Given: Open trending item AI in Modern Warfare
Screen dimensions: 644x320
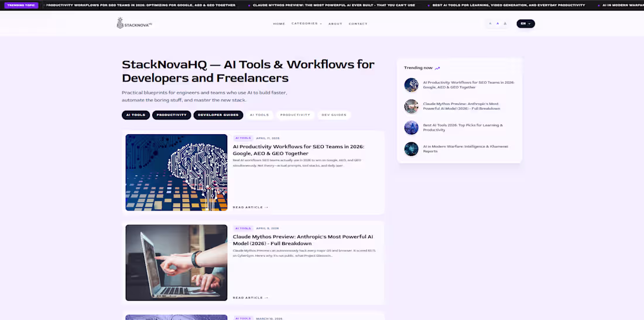Looking at the screenshot, I should coord(465,149).
